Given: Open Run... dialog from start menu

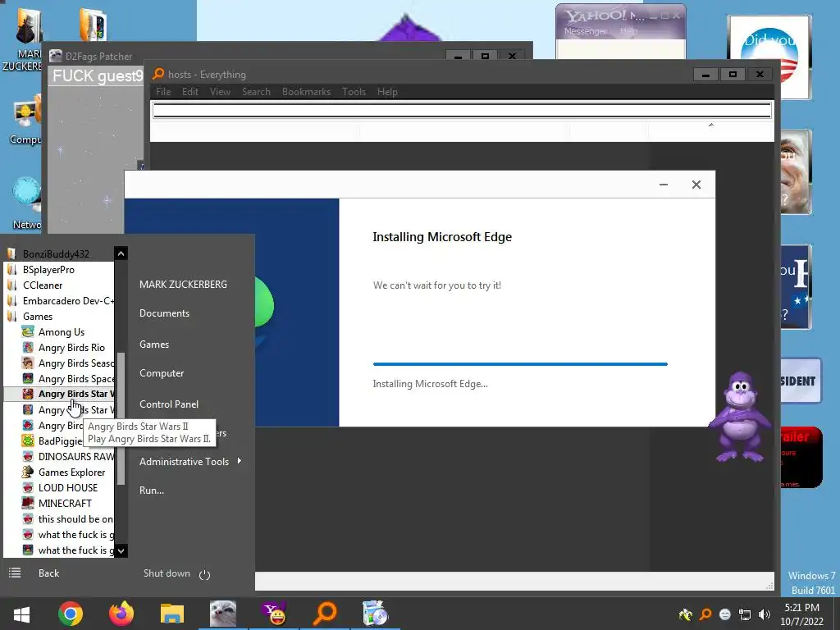Looking at the screenshot, I should tap(152, 491).
